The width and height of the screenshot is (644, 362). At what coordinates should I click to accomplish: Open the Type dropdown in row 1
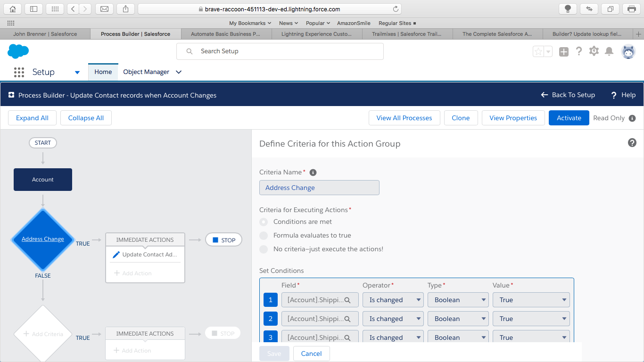click(458, 300)
